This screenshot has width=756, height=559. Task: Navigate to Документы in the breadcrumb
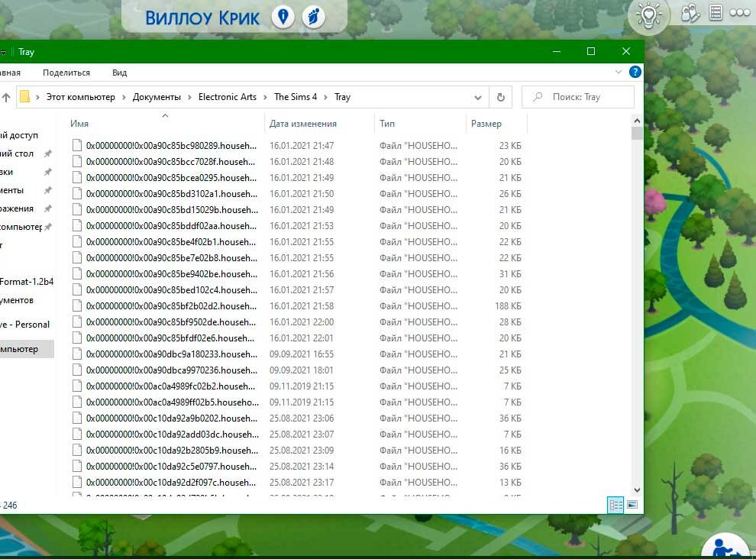point(157,97)
